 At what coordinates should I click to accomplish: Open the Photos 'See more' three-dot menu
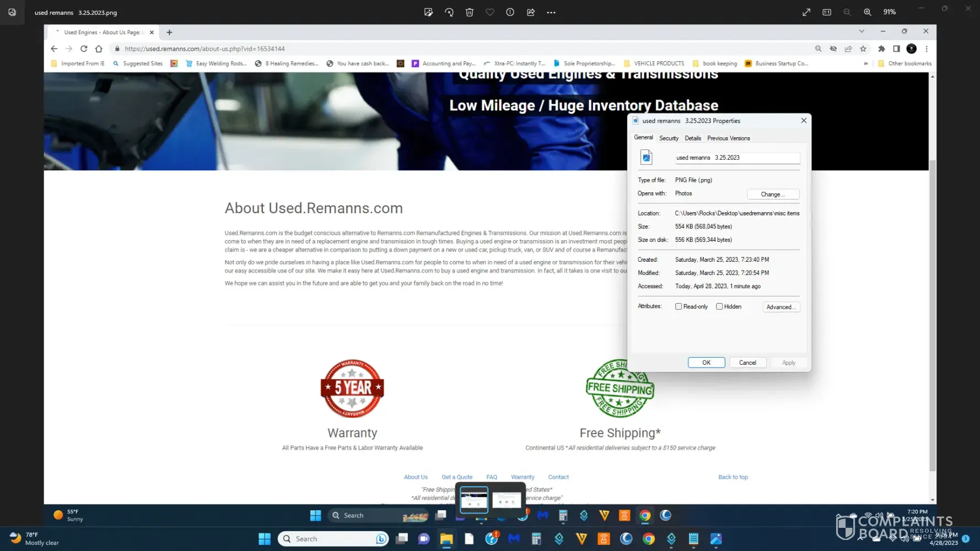click(551, 12)
